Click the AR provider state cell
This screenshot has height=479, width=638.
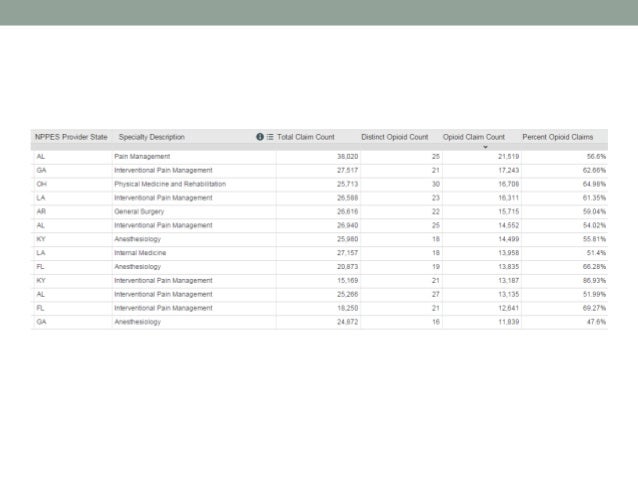point(40,212)
